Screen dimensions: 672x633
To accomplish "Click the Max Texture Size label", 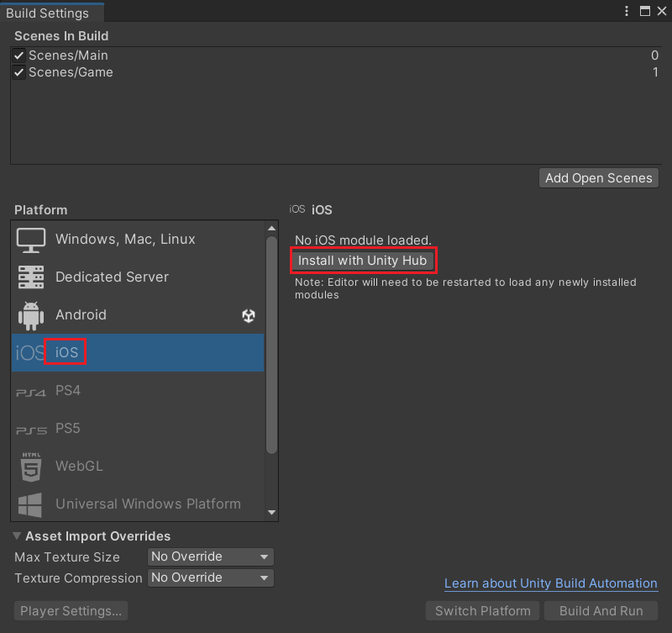I will click(67, 557).
